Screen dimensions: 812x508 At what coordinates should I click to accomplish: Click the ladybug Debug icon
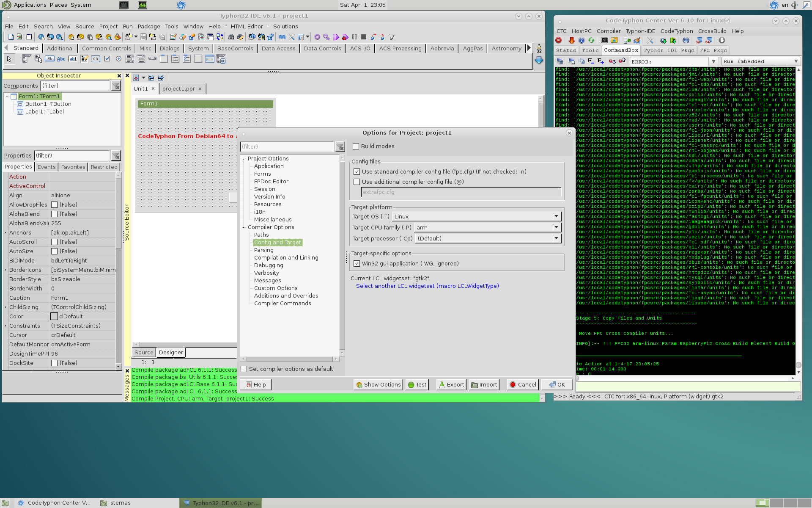tap(345, 37)
